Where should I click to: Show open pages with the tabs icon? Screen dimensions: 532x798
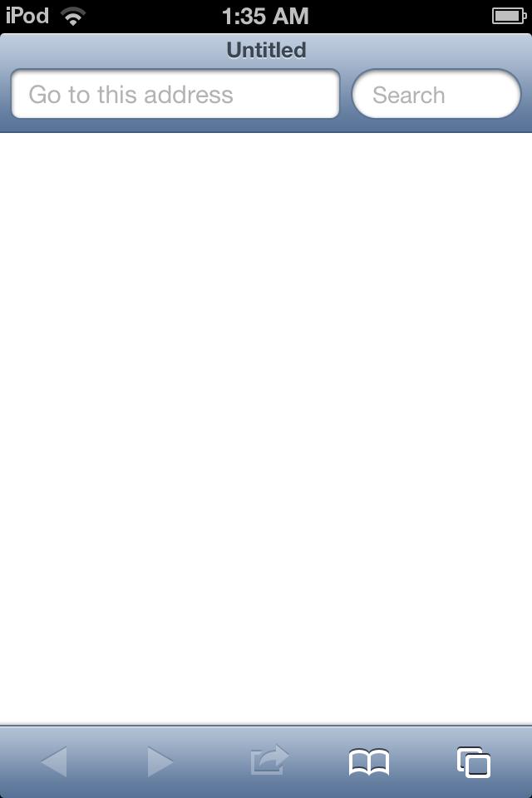pyautogui.click(x=474, y=762)
